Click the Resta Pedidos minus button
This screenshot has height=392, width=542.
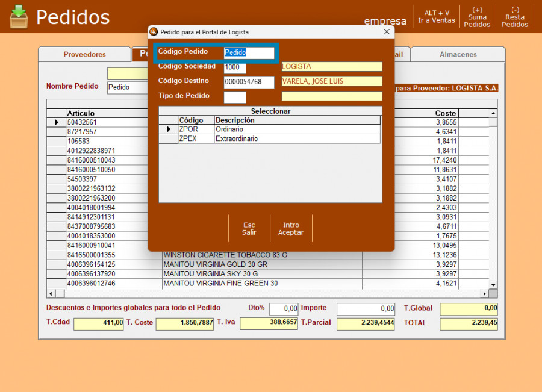[x=515, y=17]
